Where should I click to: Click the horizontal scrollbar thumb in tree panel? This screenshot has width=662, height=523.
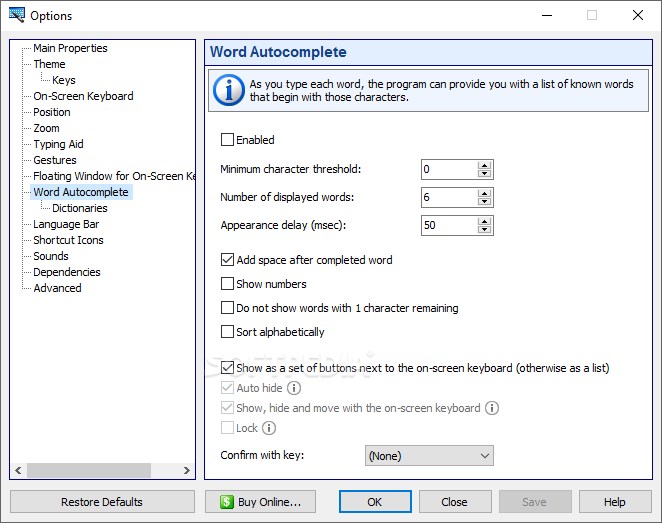[x=89, y=470]
